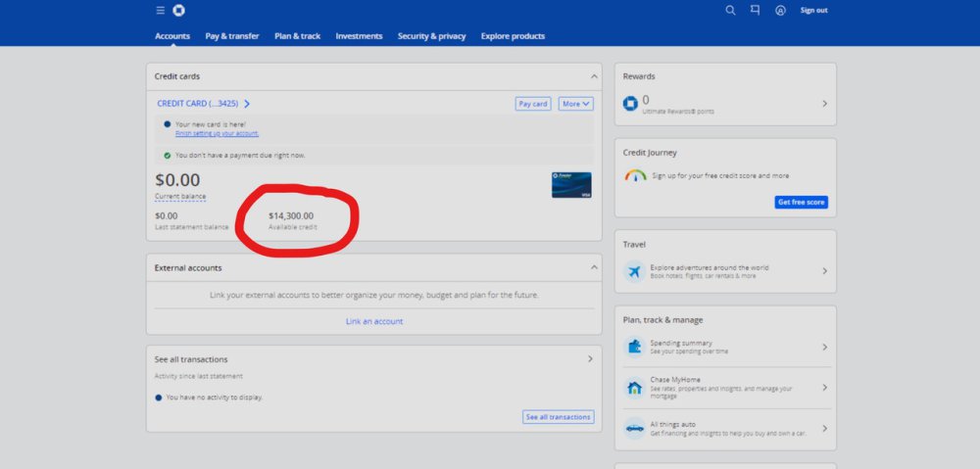Click the Travel airplane icon
This screenshot has width=980, height=469.
[634, 271]
